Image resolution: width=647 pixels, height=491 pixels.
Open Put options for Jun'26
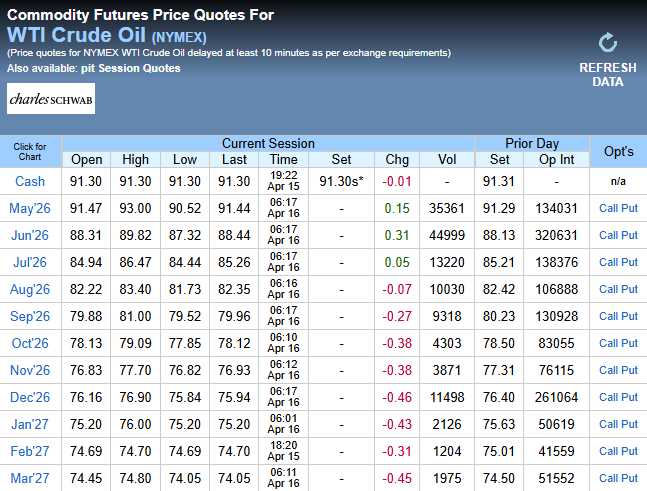click(x=630, y=235)
